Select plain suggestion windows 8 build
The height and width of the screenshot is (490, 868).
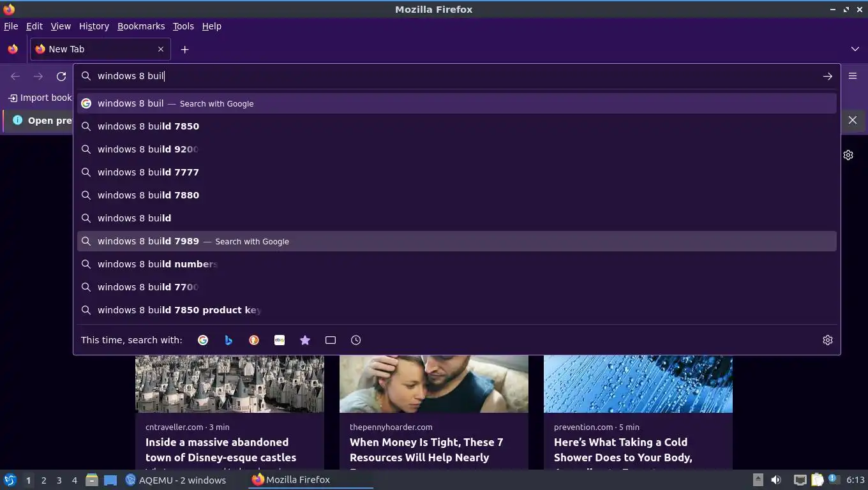click(457, 218)
